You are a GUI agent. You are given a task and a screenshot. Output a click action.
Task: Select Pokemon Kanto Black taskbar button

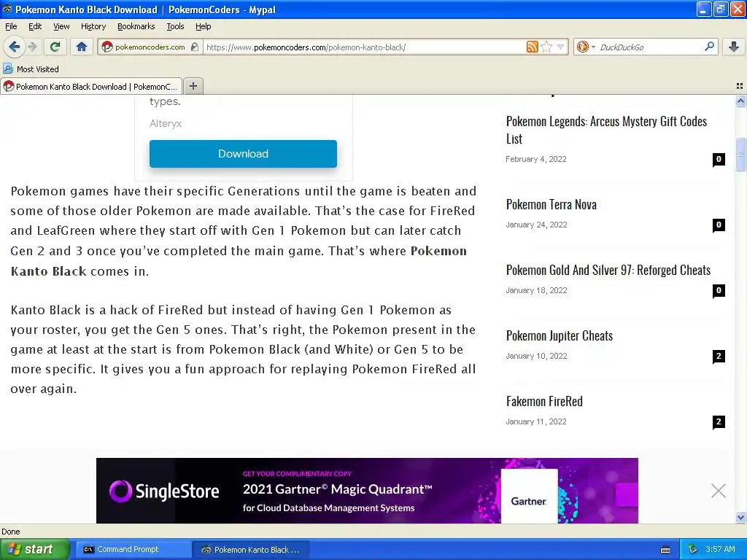[252, 549]
